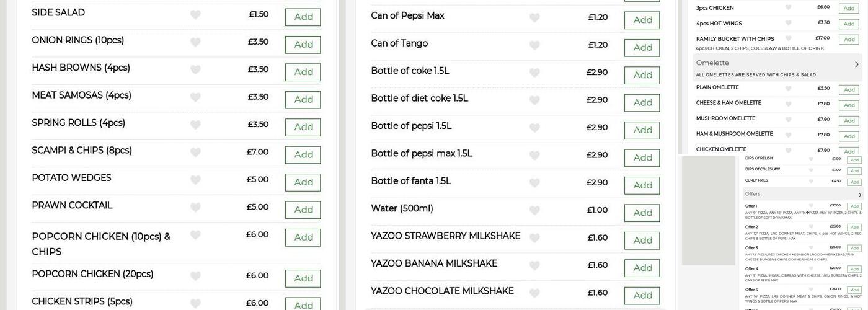Viewport: 868px width, 310px height.
Task: Click the heart icon beside Onion Rings (10pcs)
Action: click(x=195, y=42)
